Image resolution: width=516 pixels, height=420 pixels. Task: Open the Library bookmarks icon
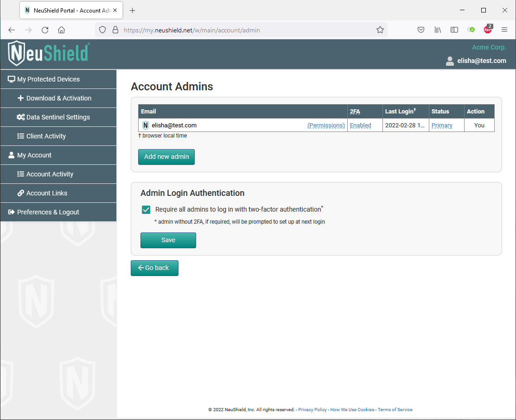pos(438,30)
